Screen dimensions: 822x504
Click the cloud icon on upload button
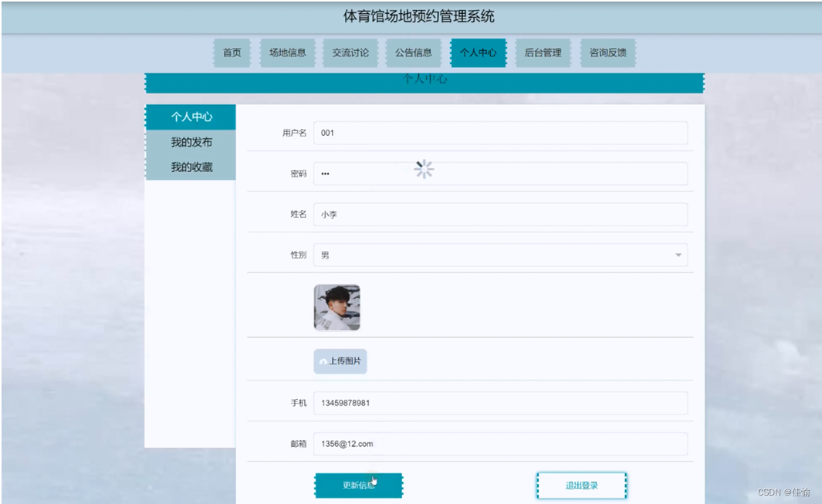pyautogui.click(x=323, y=362)
